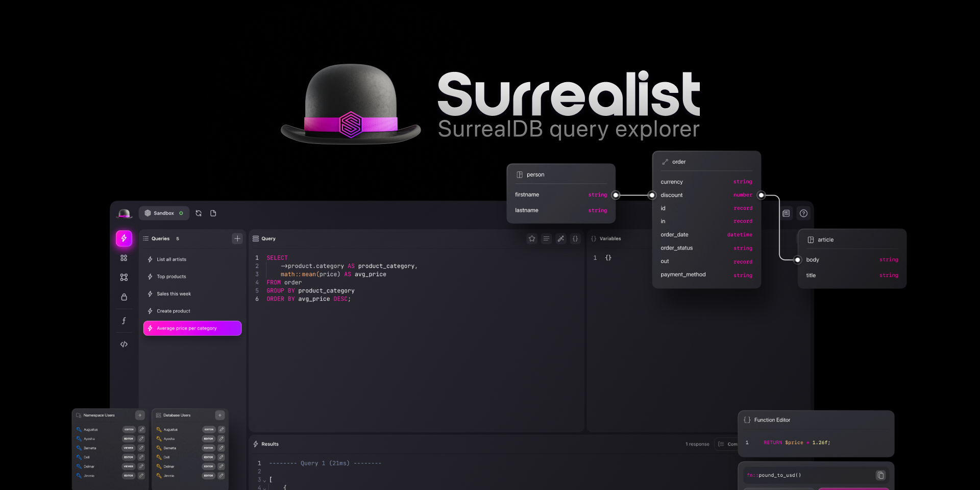Change namespace user Augustus EDITOR role badge

point(129,429)
